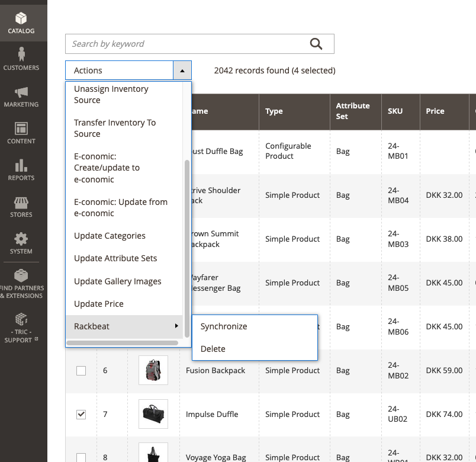
Task: Open Find Partners & Extensions
Action: point(21,283)
